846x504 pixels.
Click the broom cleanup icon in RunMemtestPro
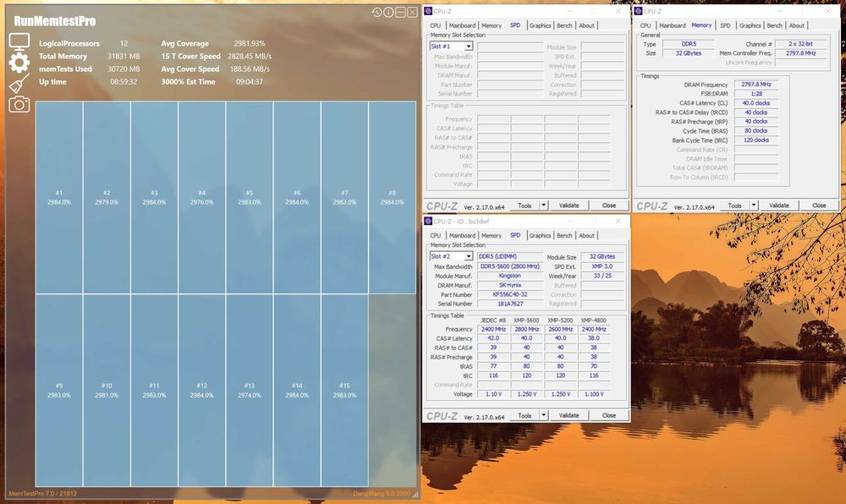(19, 84)
